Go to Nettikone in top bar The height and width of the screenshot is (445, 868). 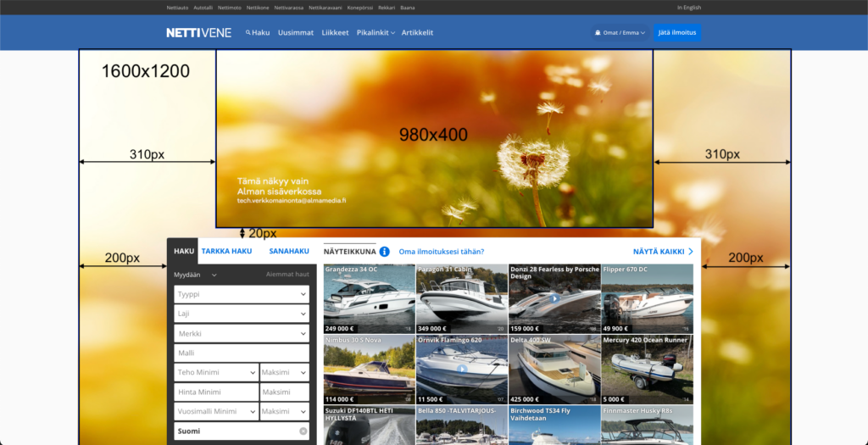coord(258,8)
